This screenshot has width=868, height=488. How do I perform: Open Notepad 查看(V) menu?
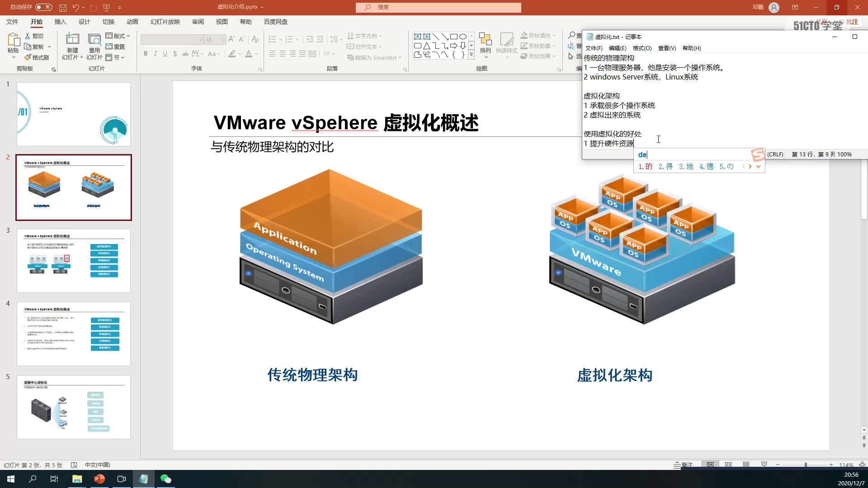tap(667, 48)
